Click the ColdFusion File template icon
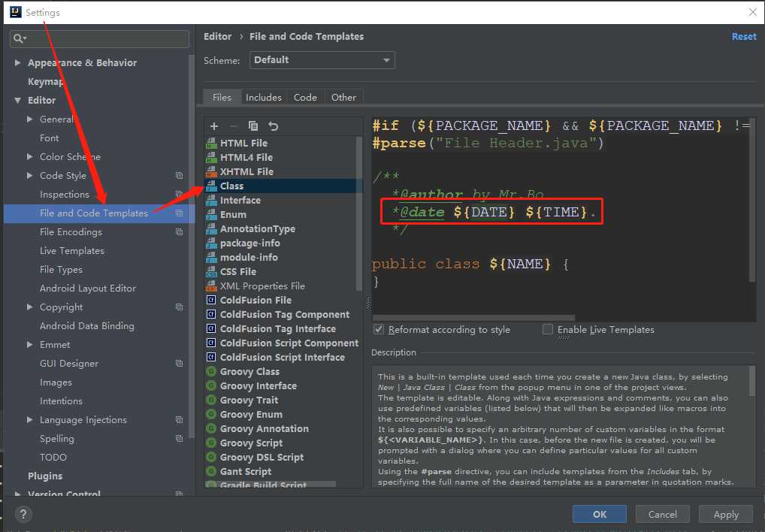 [x=211, y=300]
